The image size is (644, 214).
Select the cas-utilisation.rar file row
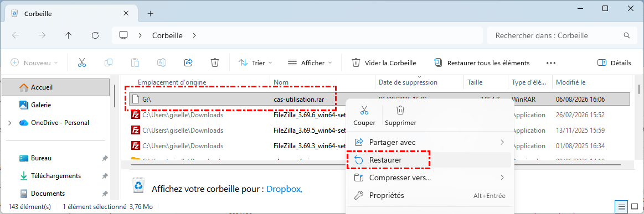(x=379, y=99)
